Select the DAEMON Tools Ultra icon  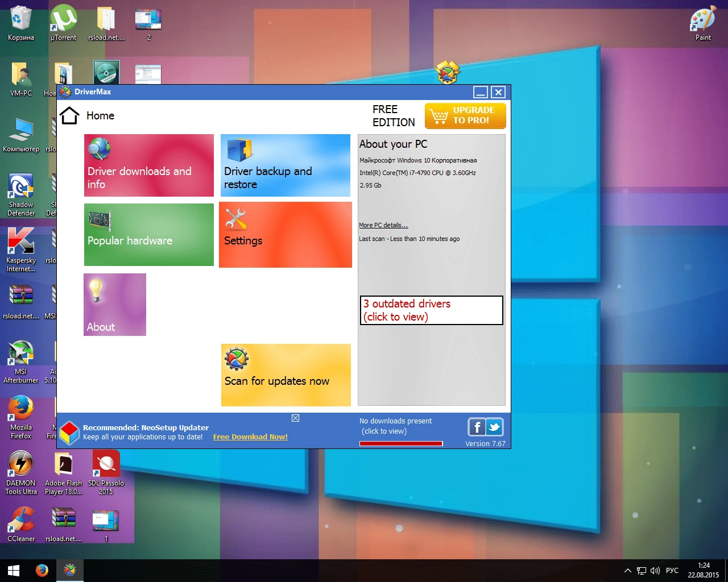21,473
